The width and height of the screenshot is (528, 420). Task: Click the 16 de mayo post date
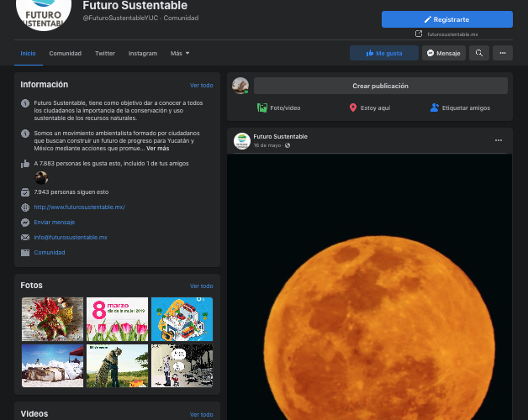pyautogui.click(x=267, y=145)
